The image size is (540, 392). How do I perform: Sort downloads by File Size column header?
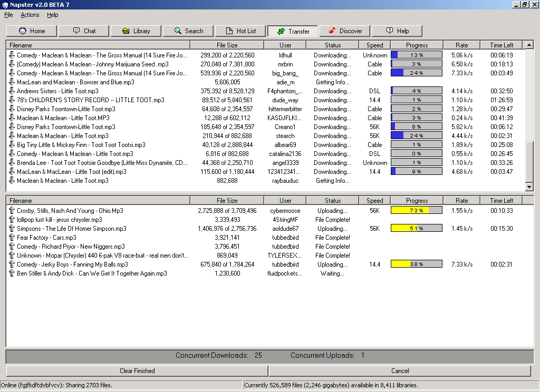tap(227, 45)
